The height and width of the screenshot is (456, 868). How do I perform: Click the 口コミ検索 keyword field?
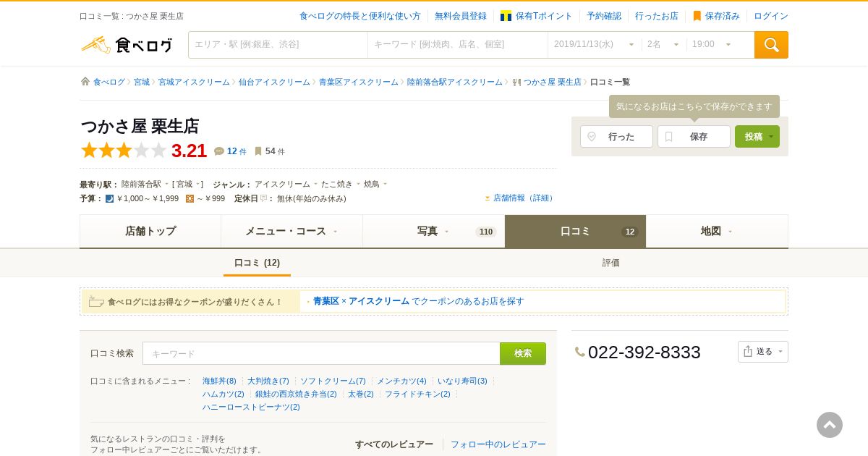point(321,353)
